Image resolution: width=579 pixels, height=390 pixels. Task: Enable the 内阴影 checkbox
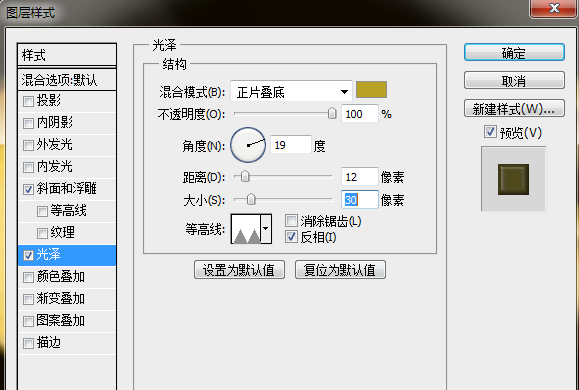[28, 123]
